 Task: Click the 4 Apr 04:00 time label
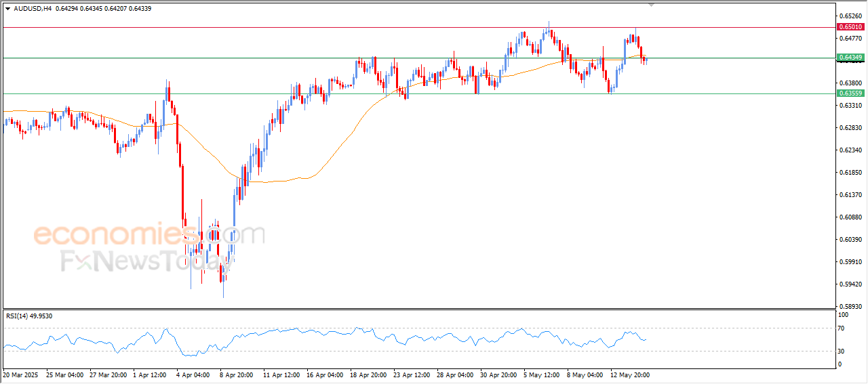point(194,374)
